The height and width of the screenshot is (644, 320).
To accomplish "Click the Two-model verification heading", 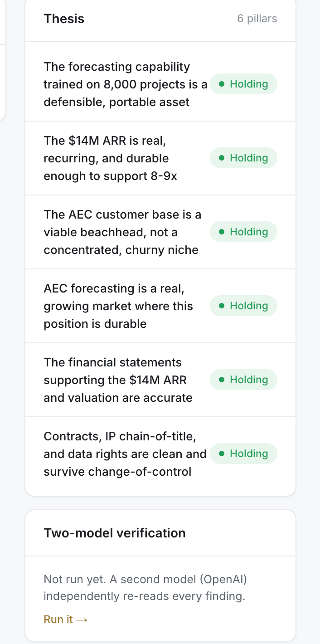I will pos(115,533).
